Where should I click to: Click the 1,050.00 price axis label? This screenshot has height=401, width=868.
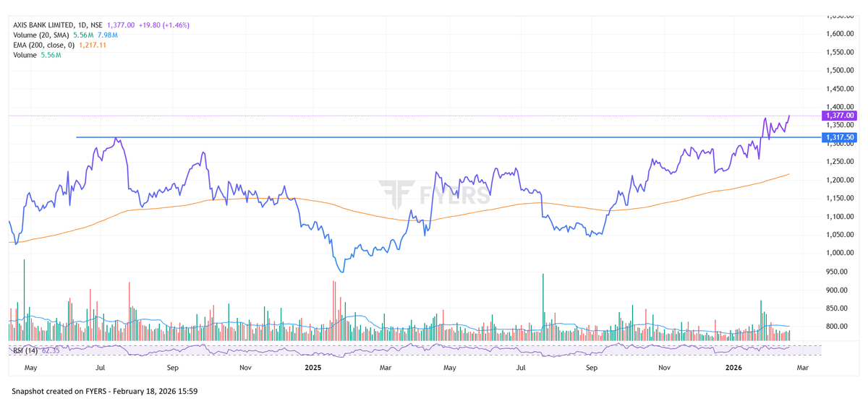[x=841, y=235]
